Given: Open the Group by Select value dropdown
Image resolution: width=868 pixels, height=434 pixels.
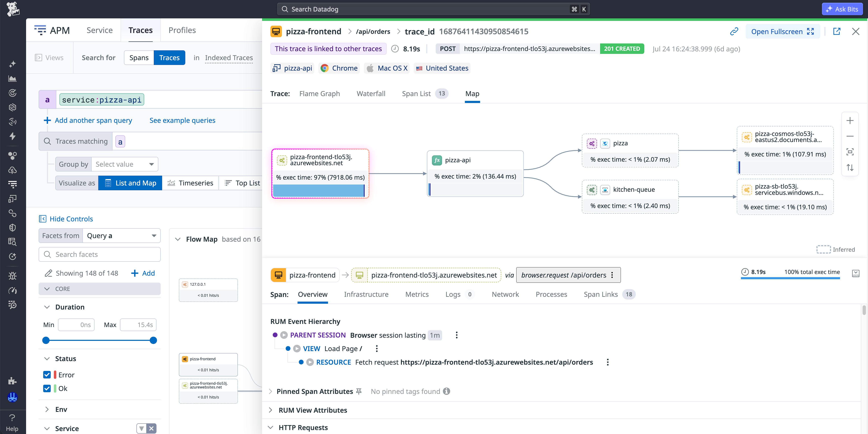Looking at the screenshot, I should [124, 164].
